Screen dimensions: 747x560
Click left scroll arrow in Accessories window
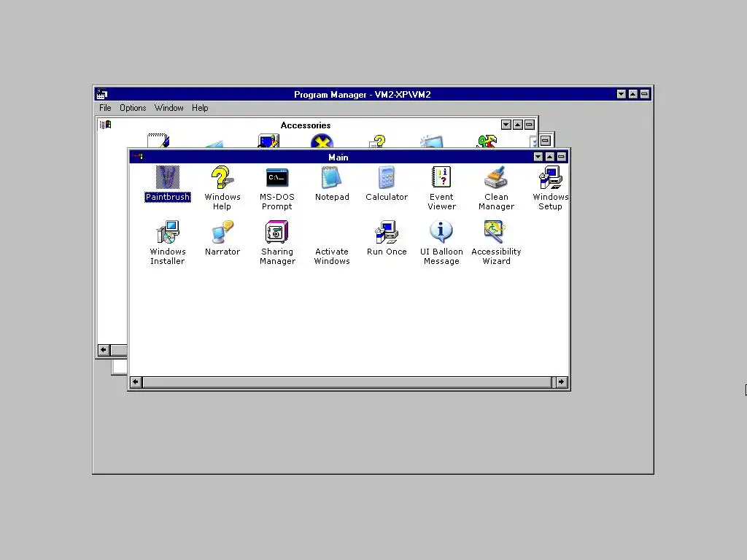click(x=103, y=350)
